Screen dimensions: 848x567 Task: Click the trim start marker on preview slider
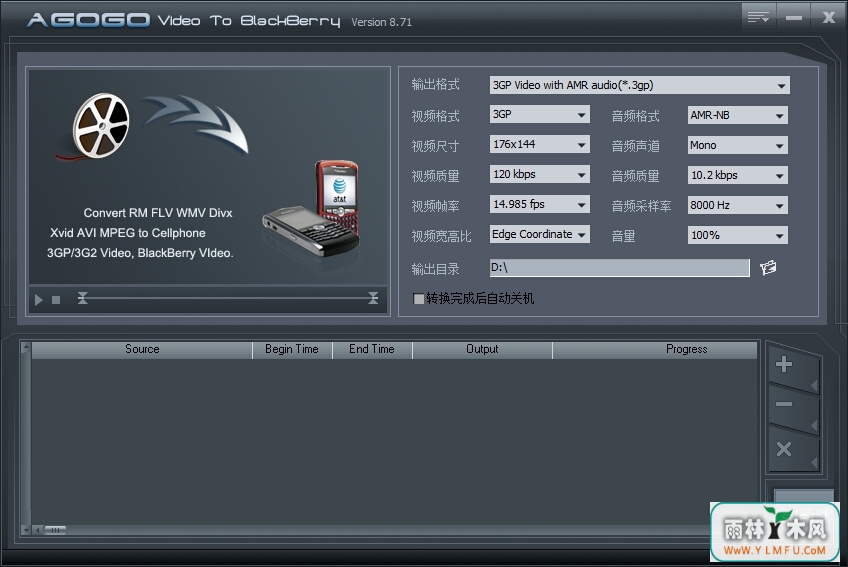pos(82,298)
